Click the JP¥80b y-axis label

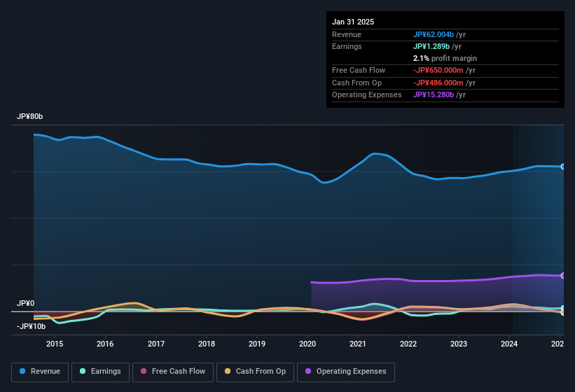coord(29,116)
